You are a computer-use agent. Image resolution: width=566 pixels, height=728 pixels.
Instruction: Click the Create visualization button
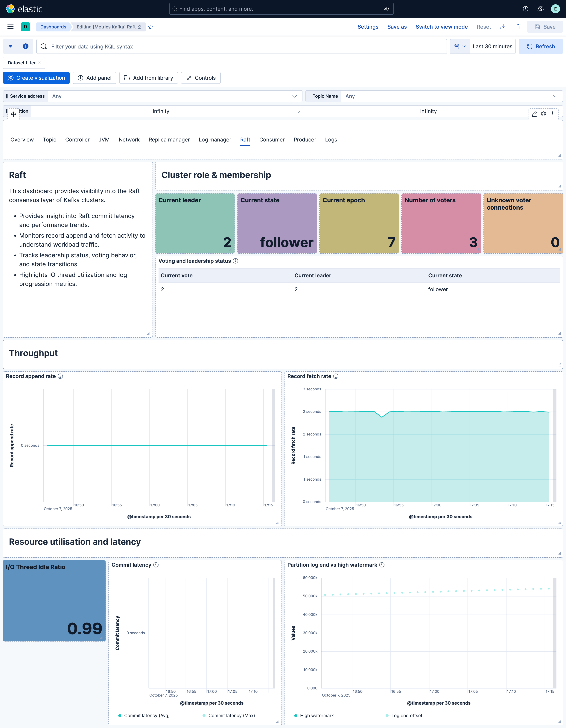pyautogui.click(x=36, y=78)
